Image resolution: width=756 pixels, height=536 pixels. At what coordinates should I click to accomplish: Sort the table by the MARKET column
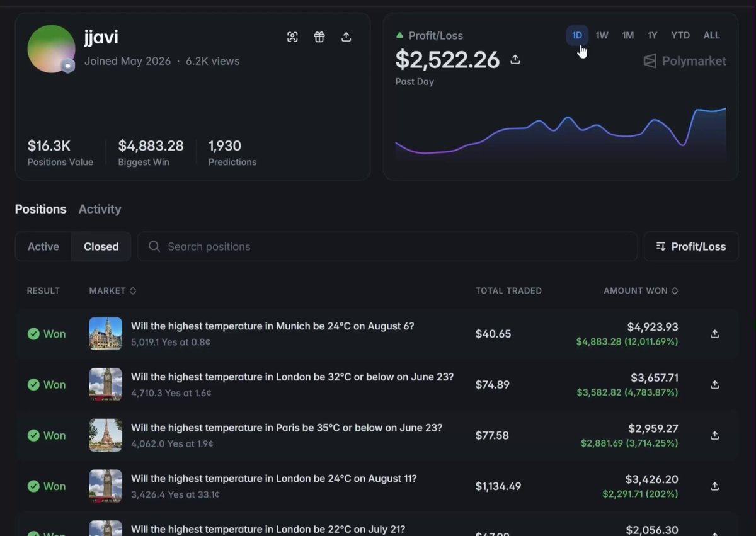point(113,291)
